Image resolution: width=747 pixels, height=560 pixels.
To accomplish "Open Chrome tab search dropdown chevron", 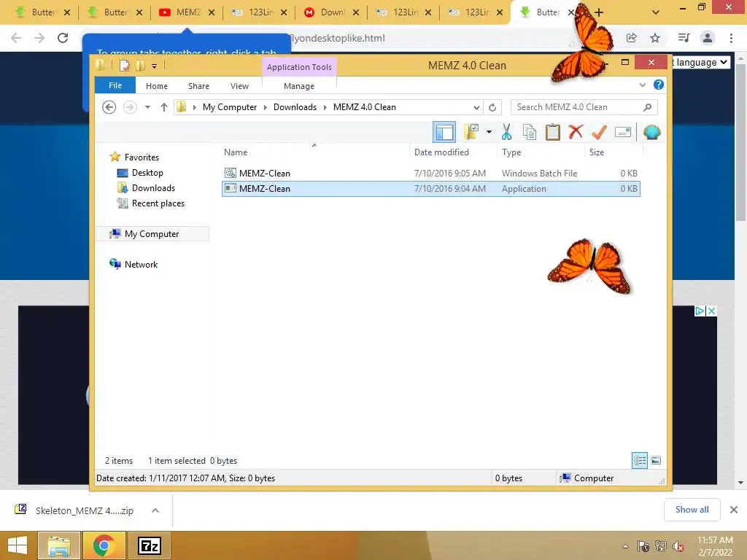I will coord(656,12).
